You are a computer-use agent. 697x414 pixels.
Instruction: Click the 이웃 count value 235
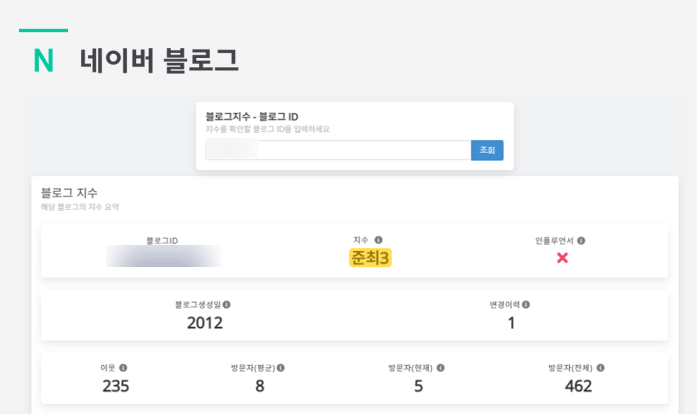115,386
